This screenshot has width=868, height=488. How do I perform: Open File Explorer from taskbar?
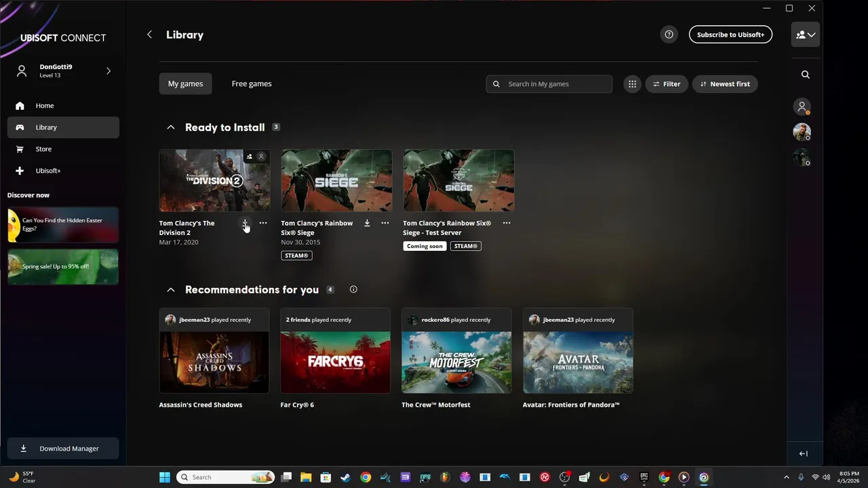tap(306, 477)
